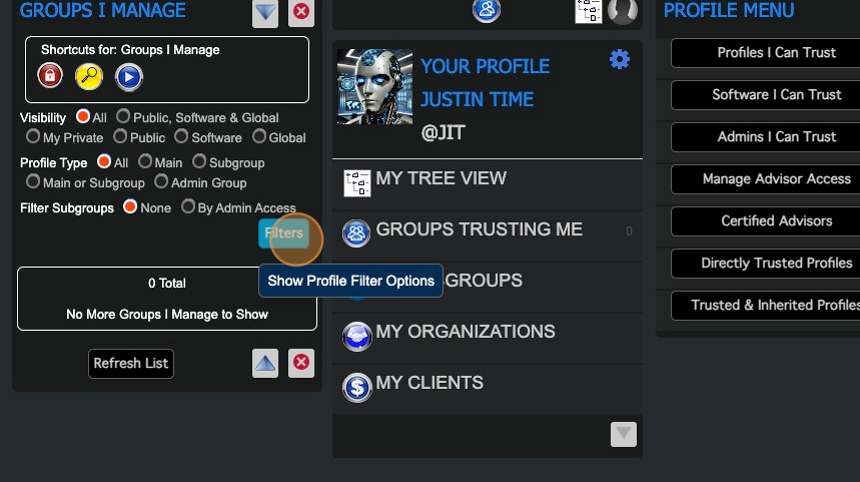Select Public visibility radio button

pyautogui.click(x=120, y=136)
